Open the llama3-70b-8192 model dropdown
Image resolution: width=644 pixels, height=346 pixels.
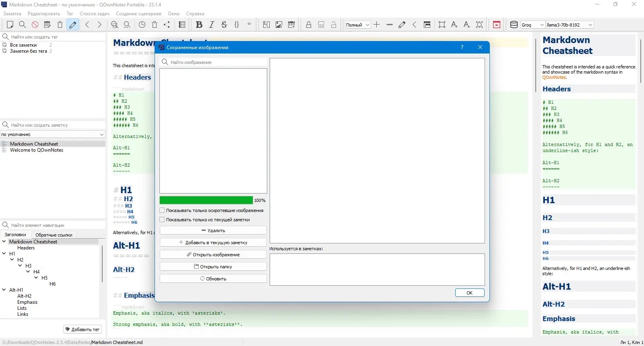pyautogui.click(x=570, y=25)
